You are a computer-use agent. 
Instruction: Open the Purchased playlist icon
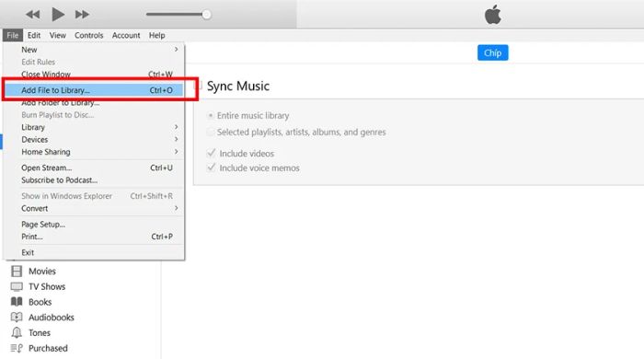(x=17, y=348)
